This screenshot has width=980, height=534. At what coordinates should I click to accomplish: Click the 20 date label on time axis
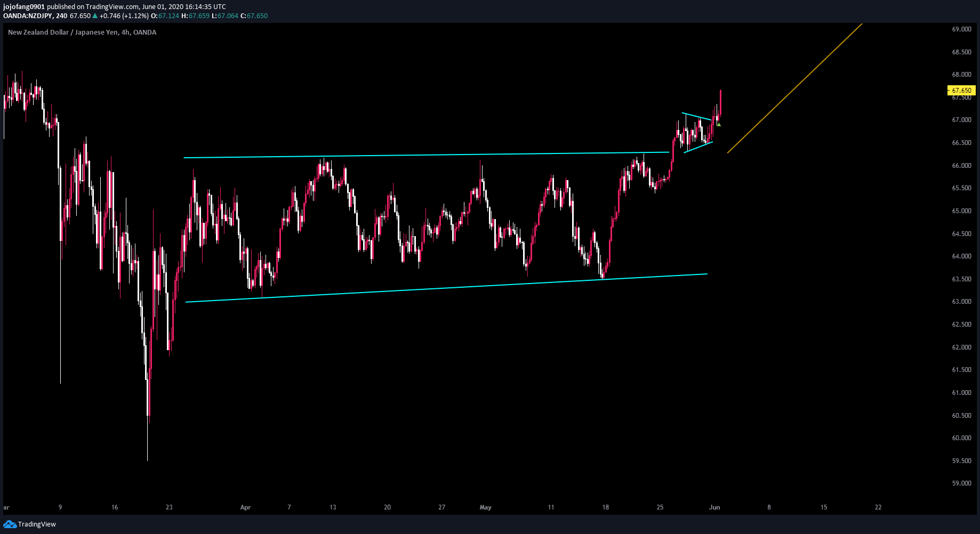pyautogui.click(x=387, y=507)
